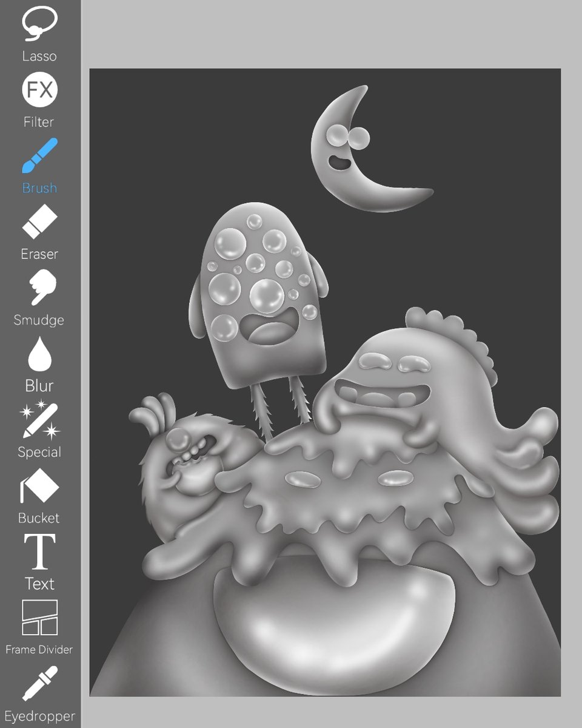Click the Eyedropper label at the bottom
Screen dimensions: 582x728
pos(39,717)
